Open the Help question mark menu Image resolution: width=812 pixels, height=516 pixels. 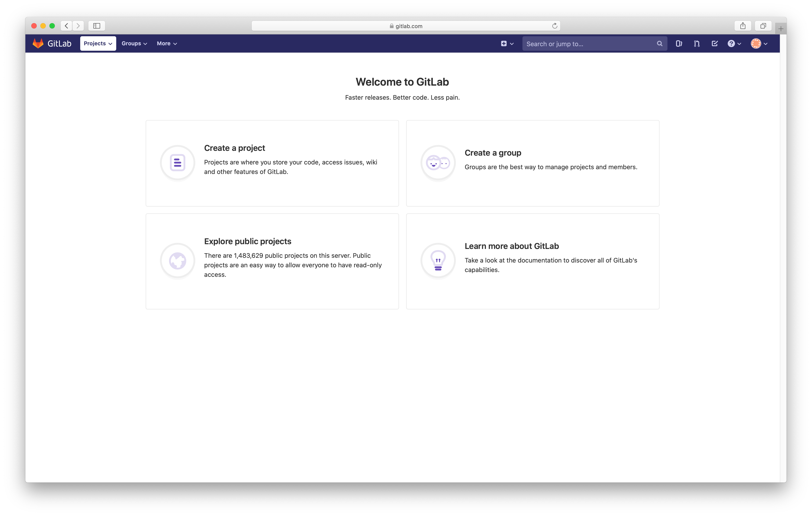click(x=734, y=43)
